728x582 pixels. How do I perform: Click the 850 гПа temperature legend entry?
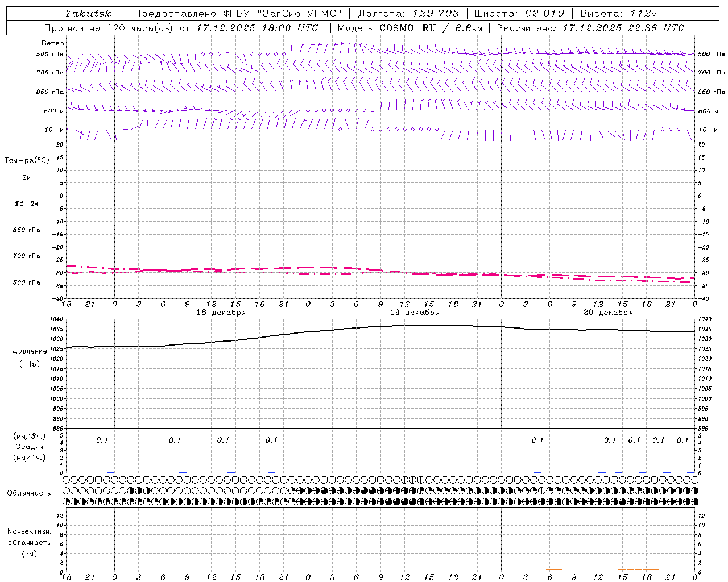(x=27, y=230)
